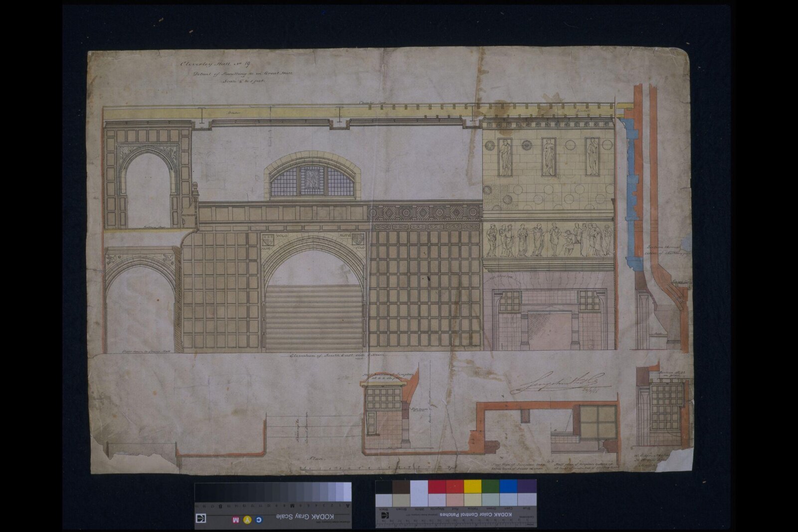Click the 'KODAK Color Control Patches' label
Image resolution: width=798 pixels, height=532 pixels.
click(475, 514)
